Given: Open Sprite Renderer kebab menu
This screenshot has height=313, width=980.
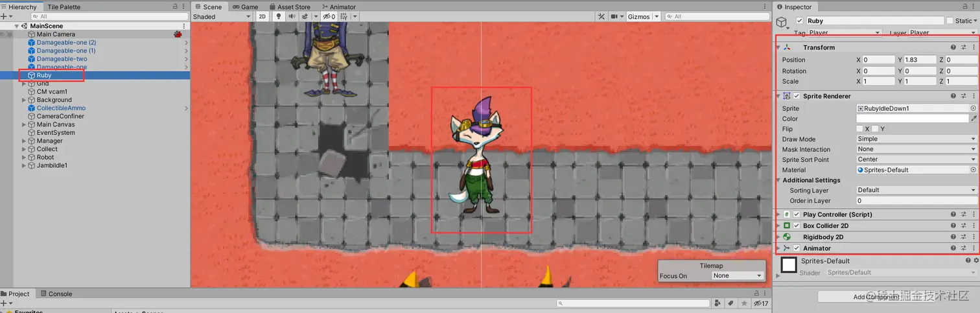Looking at the screenshot, I should 974,96.
